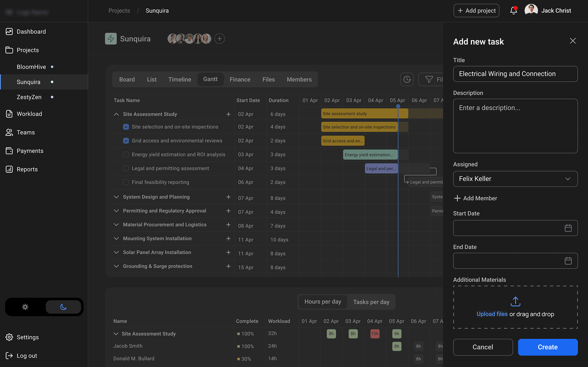Check Final feasibility reporting
This screenshot has width=588, height=367.
click(x=126, y=182)
